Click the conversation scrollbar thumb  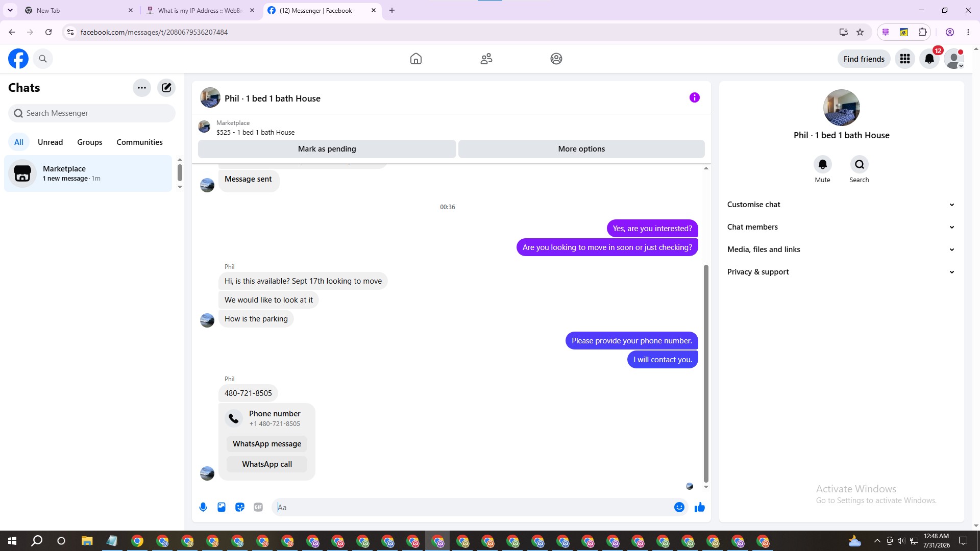click(706, 372)
